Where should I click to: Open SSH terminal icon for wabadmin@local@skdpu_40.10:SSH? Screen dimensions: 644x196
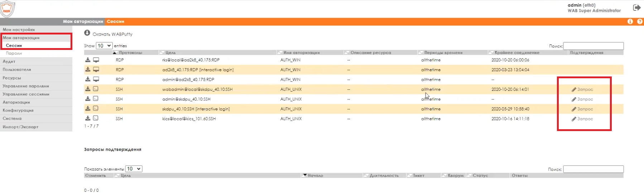(x=96, y=89)
